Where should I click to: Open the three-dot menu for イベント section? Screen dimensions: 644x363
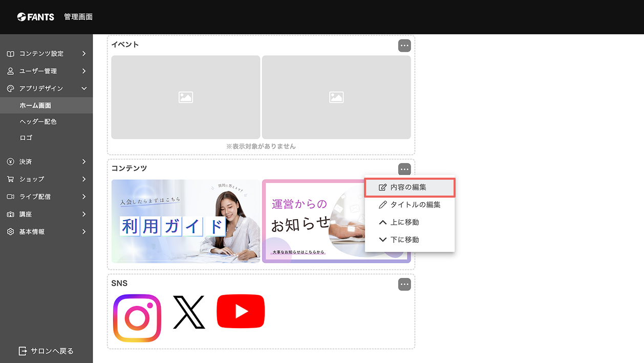coord(404,46)
